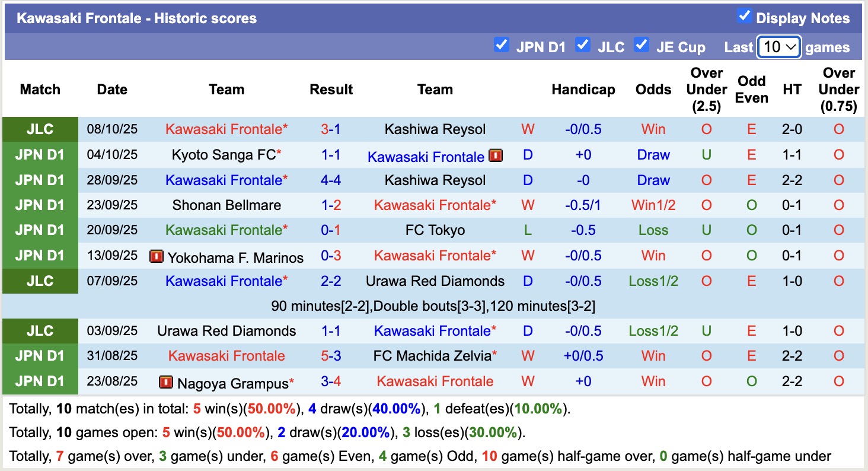
Task: Select the JLC label on the first row
Action: (x=40, y=129)
